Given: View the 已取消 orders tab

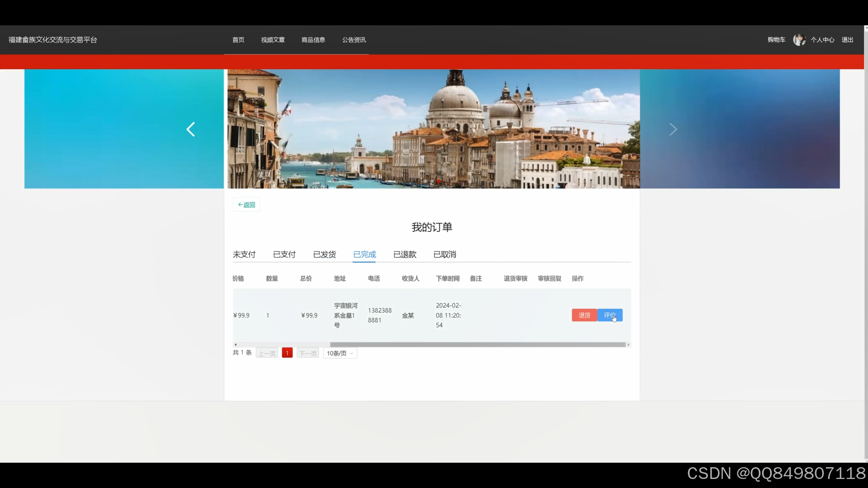Looking at the screenshot, I should tap(445, 254).
